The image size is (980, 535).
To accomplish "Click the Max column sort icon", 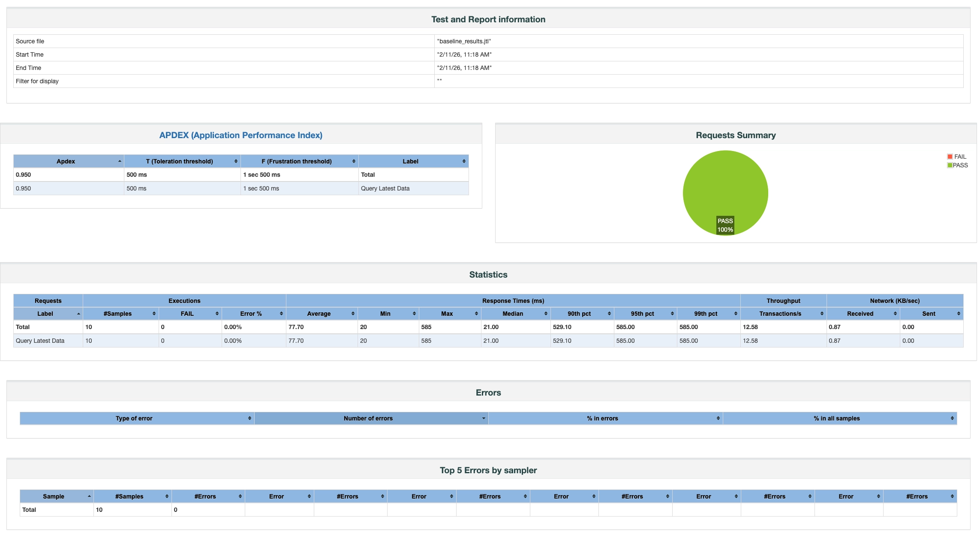I will tap(476, 314).
